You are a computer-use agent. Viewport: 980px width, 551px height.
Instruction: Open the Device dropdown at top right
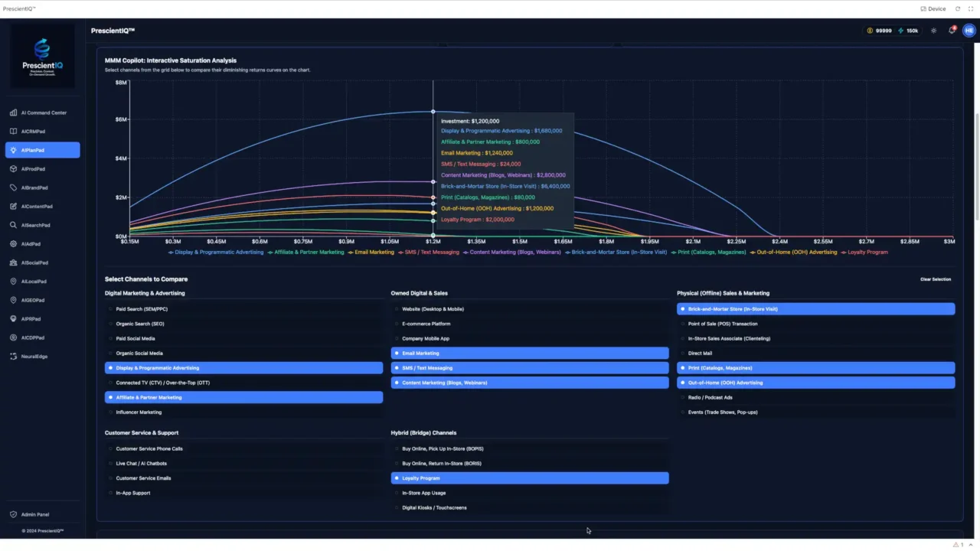tap(933, 8)
